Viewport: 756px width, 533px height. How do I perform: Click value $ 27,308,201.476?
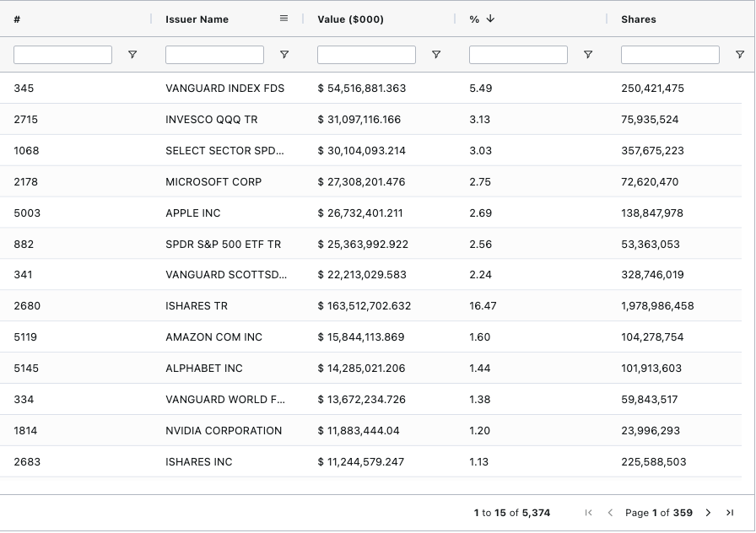tap(361, 181)
